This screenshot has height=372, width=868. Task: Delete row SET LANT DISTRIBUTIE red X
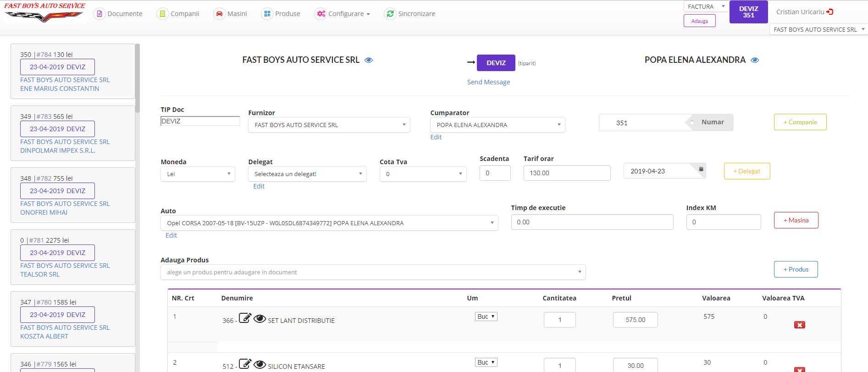(x=800, y=325)
